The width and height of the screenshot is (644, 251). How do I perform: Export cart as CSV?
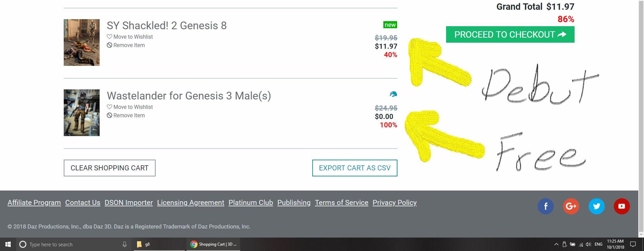click(x=355, y=168)
